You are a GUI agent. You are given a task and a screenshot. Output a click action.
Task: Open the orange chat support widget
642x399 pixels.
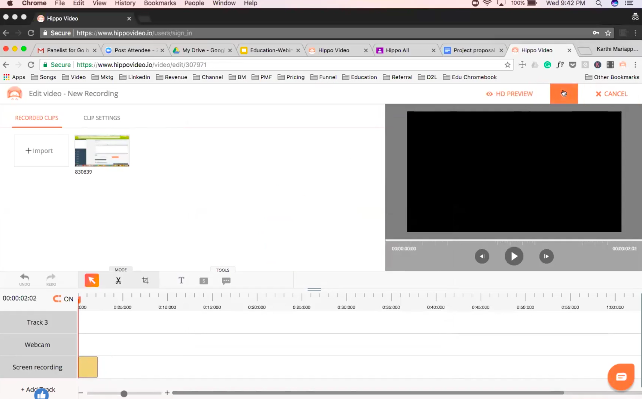[x=621, y=376]
